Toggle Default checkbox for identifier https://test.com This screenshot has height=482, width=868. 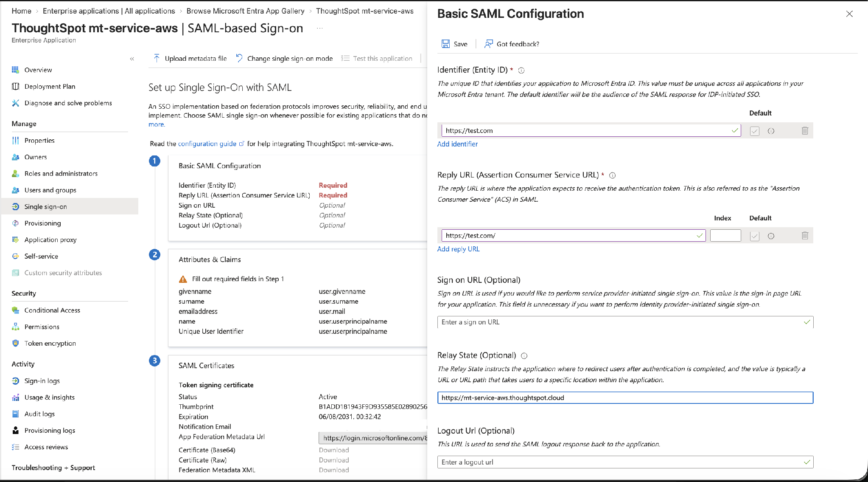pos(754,131)
